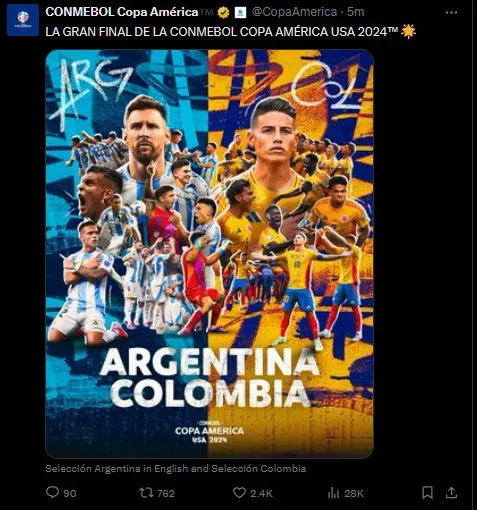The image size is (477, 510).
Task: Click the Selección Colombia tagged account
Action: (x=259, y=469)
